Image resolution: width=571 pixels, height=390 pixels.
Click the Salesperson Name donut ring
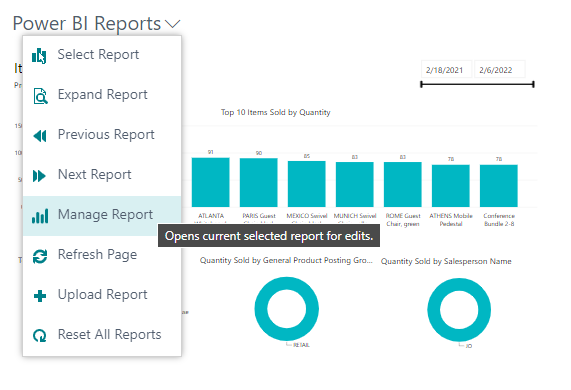pos(433,310)
